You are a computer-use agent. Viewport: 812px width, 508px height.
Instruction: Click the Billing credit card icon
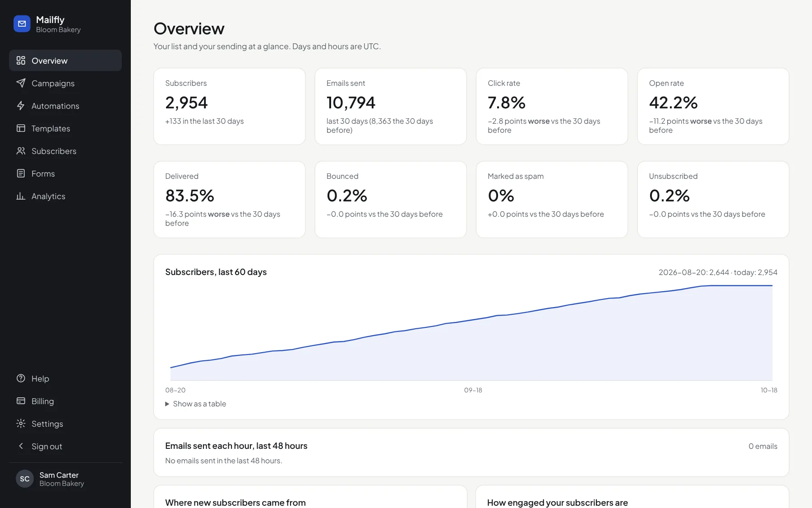click(21, 401)
